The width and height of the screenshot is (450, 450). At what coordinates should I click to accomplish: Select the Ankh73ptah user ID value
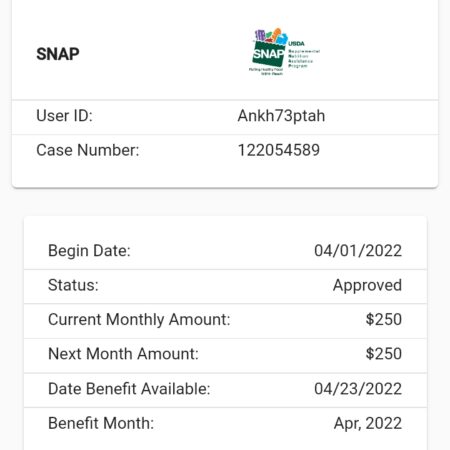281,116
